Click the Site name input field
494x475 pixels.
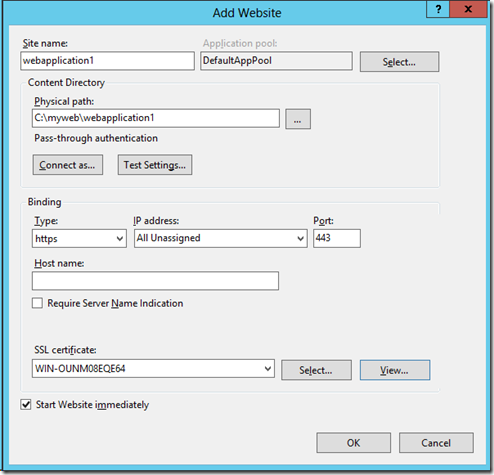tap(107, 61)
